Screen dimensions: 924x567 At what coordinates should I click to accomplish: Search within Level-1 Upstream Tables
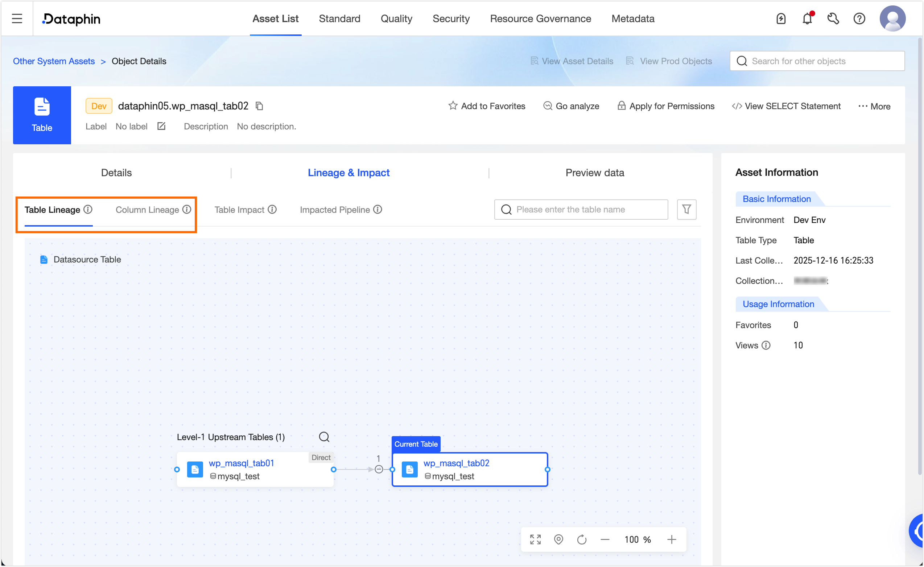tap(324, 437)
